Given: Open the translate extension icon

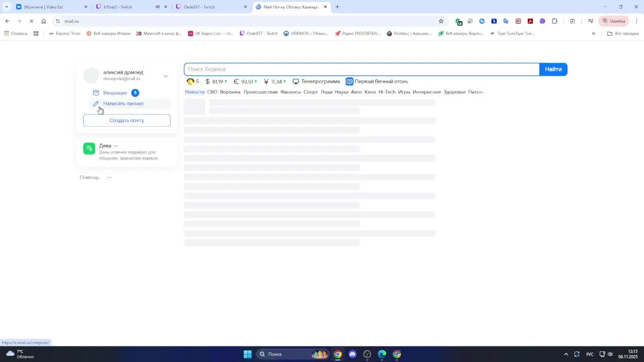Looking at the screenshot, I should coord(506,21).
